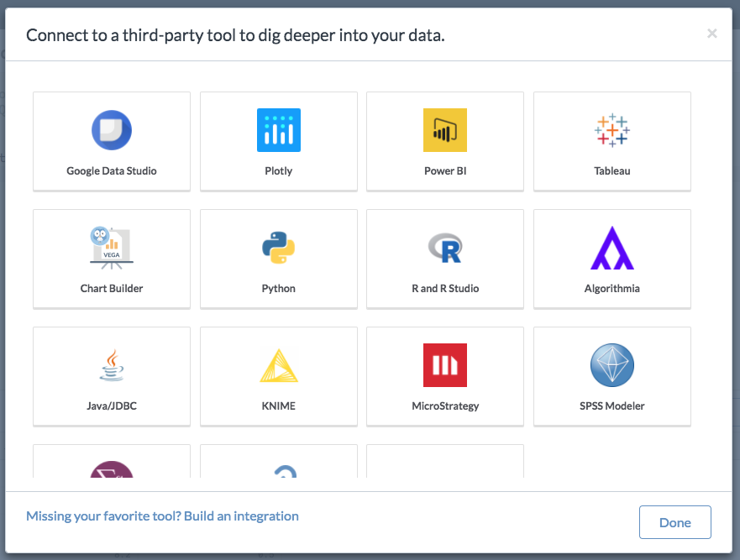Image resolution: width=740 pixels, height=560 pixels.
Task: Open the Power BI connector icon
Action: [445, 130]
